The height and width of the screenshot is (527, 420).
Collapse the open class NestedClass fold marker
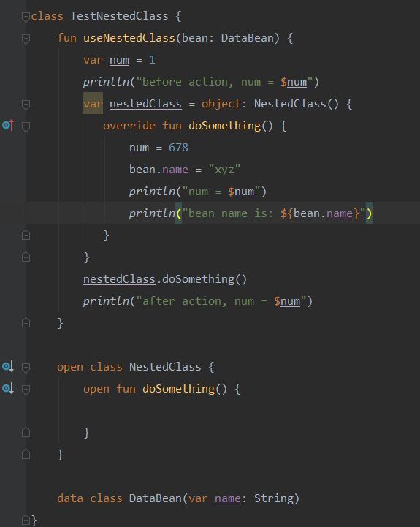(26, 367)
